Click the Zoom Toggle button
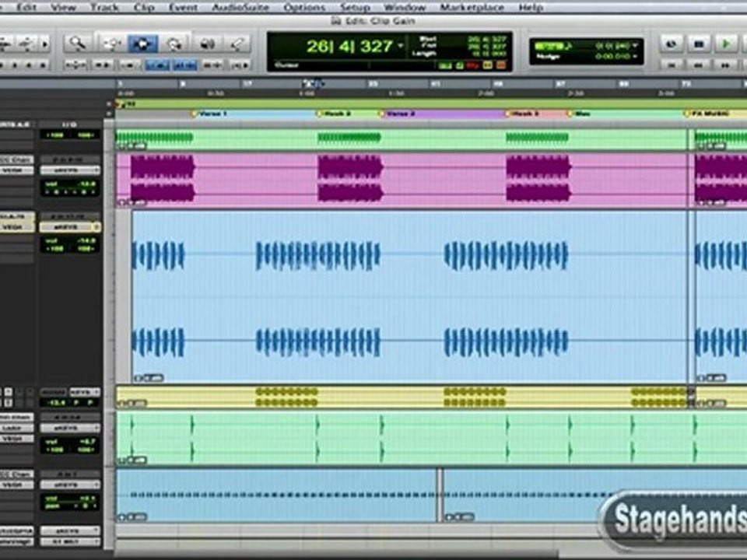This screenshot has height=560, width=747. (75, 65)
